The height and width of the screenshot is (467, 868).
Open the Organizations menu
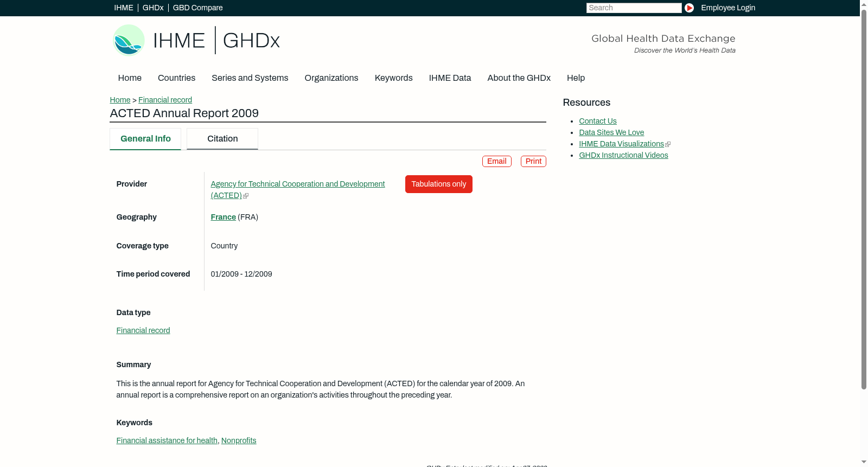(x=331, y=78)
